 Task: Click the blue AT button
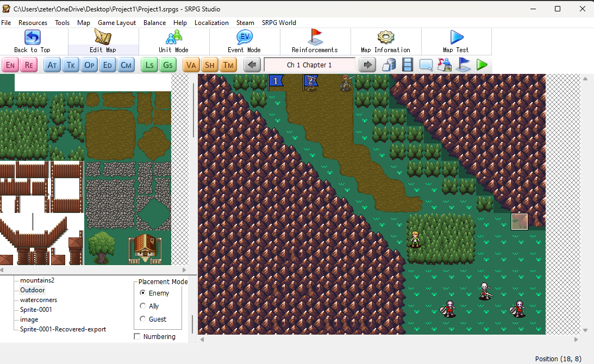(52, 65)
